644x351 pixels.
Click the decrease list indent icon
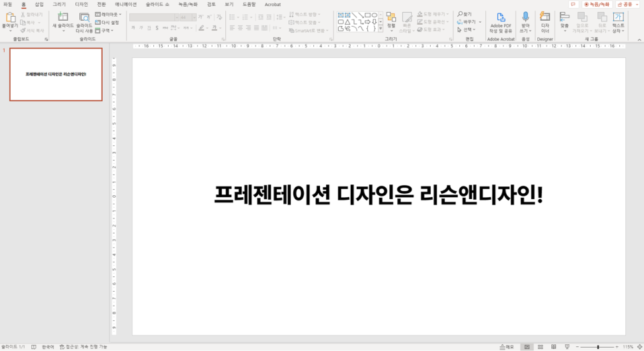261,17
